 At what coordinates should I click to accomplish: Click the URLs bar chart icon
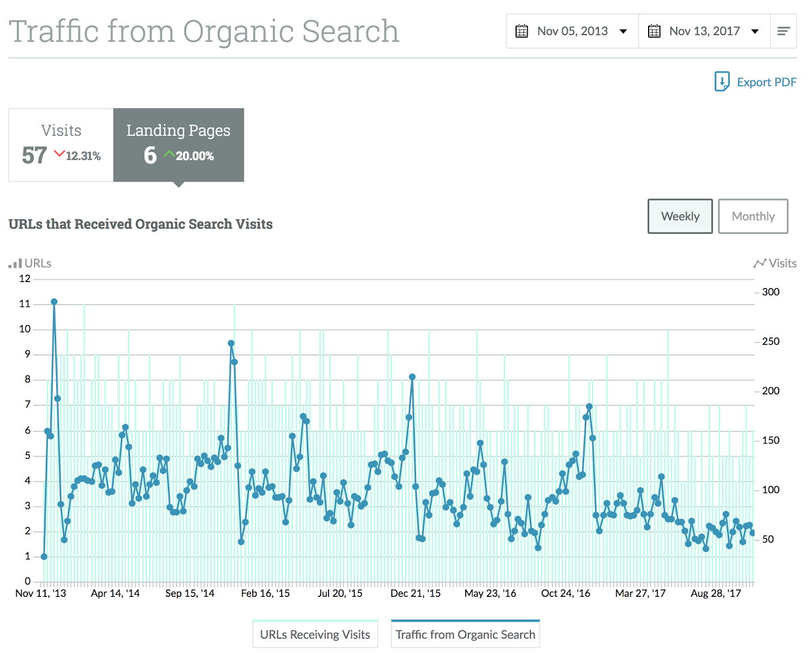click(15, 263)
